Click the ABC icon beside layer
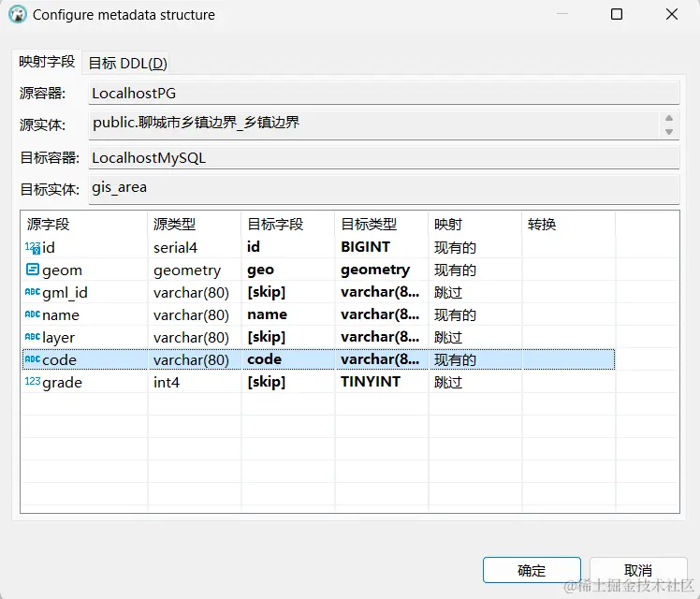Screen dimensions: 700x599 [33, 337]
